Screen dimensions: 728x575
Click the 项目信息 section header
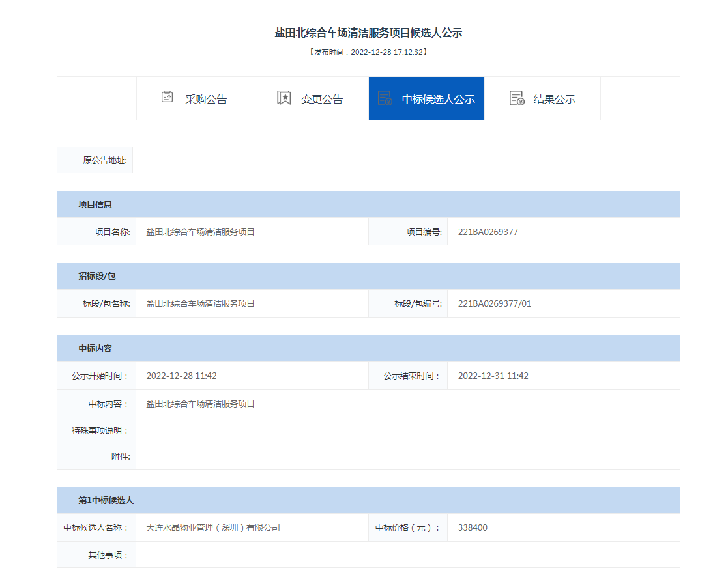369,204
